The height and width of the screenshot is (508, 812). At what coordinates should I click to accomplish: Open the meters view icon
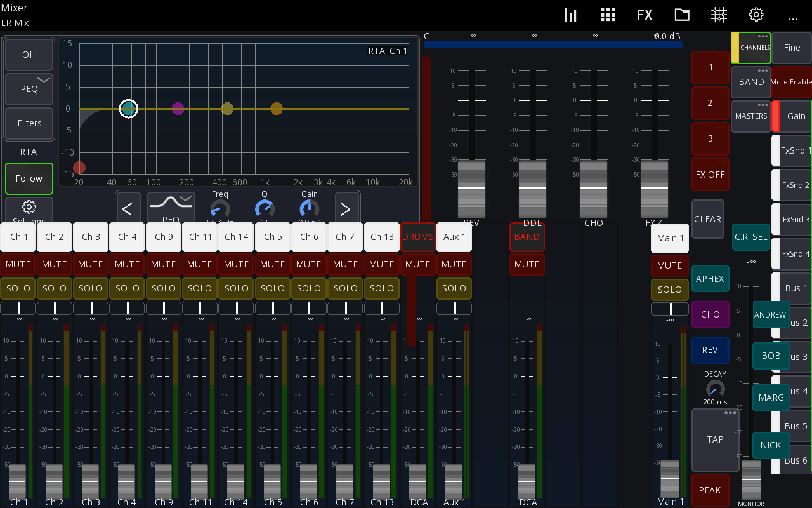pos(571,15)
